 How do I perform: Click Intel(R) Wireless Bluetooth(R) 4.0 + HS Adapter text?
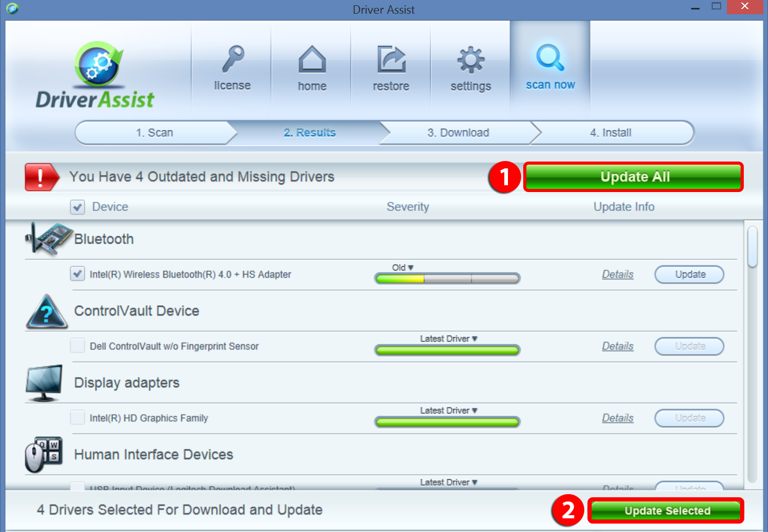(191, 274)
